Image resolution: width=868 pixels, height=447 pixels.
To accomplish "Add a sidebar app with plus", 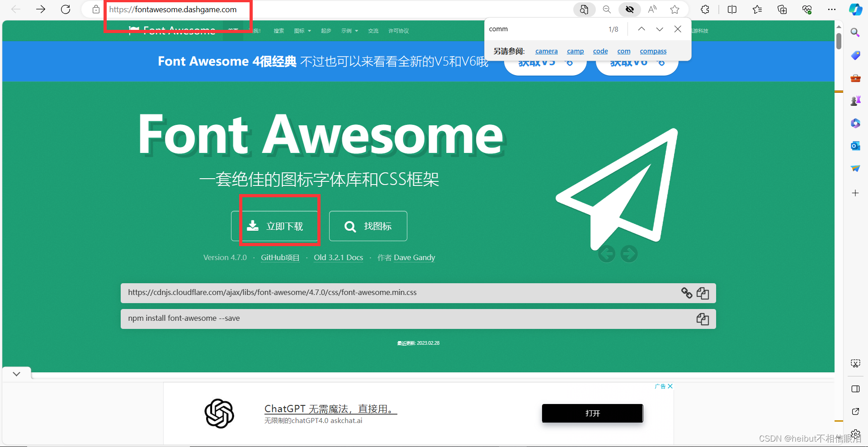I will click(x=855, y=193).
